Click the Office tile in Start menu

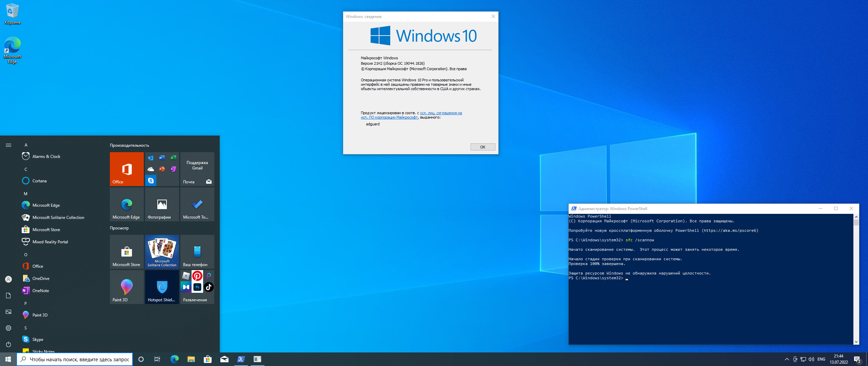pos(127,169)
